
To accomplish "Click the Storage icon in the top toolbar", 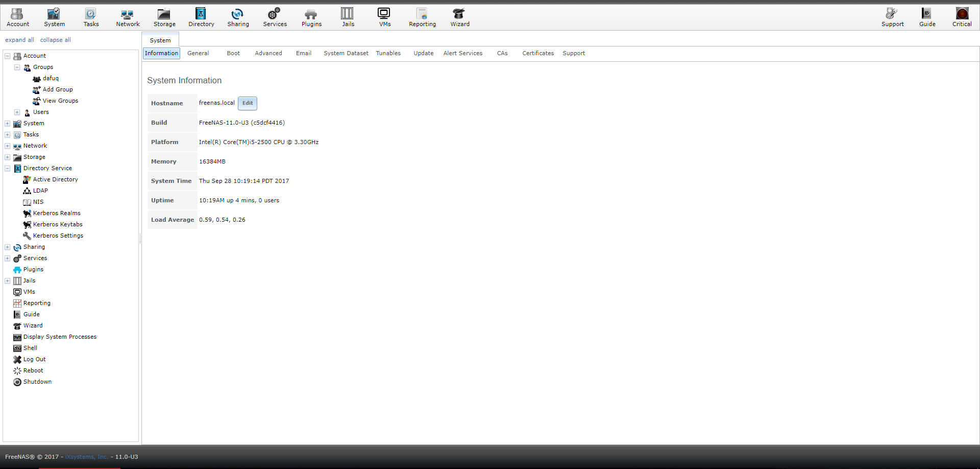I will click(x=164, y=17).
